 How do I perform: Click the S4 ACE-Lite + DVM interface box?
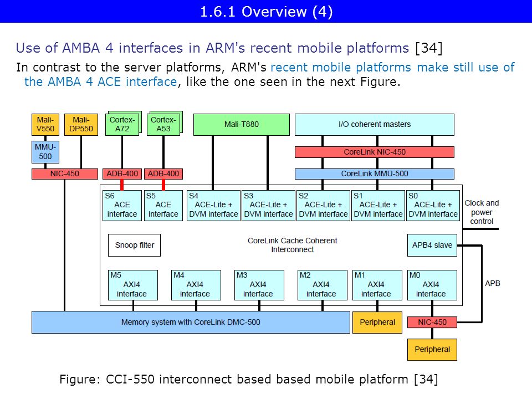pos(213,206)
